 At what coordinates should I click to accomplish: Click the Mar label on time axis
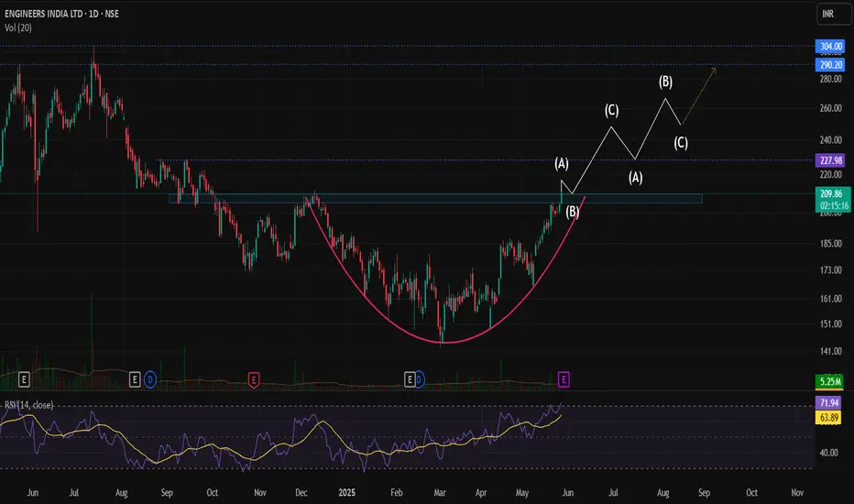click(x=440, y=493)
